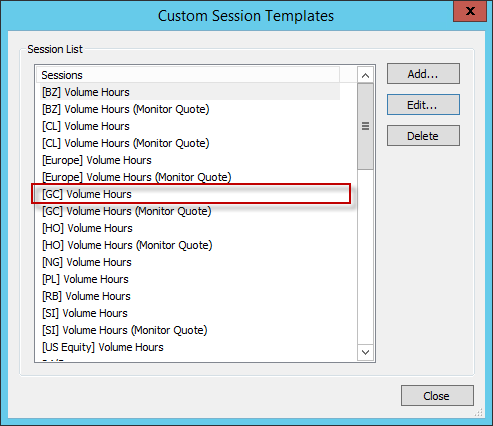Select the [CL] Volume Hours entry
The image size is (493, 426).
[190, 126]
